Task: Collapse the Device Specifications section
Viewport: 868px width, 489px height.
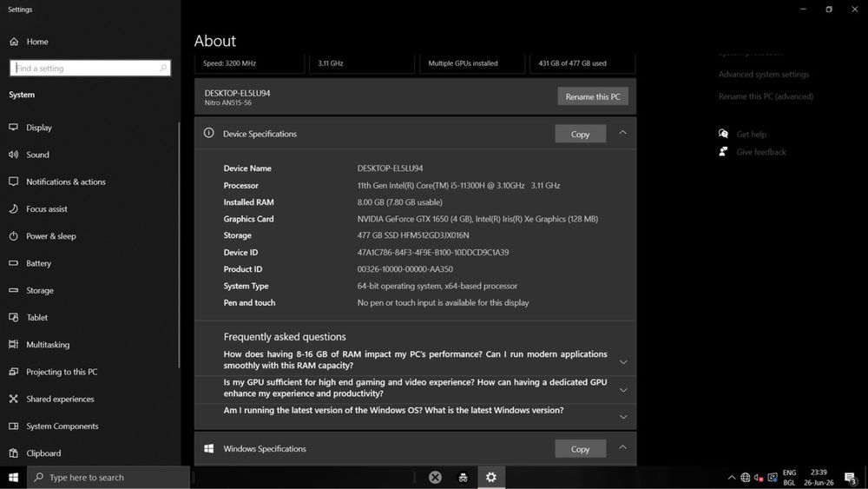Action: pyautogui.click(x=622, y=133)
